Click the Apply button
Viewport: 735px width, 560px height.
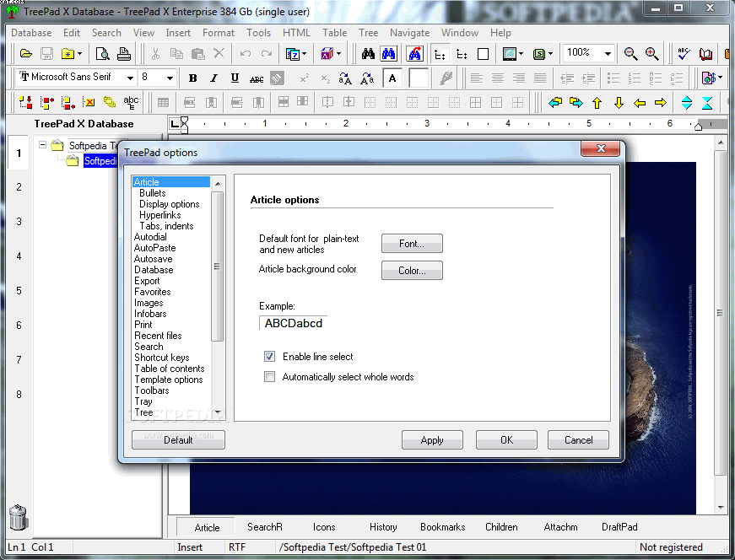(432, 440)
